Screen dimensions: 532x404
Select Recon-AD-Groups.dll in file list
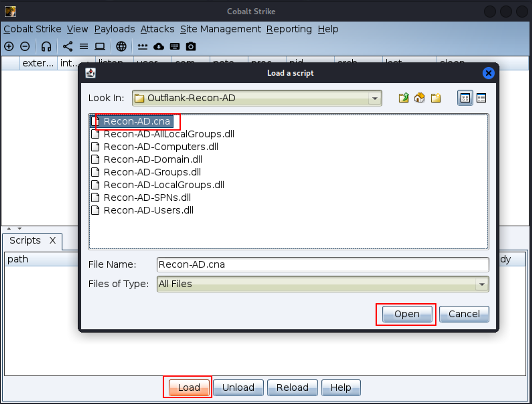click(x=146, y=172)
